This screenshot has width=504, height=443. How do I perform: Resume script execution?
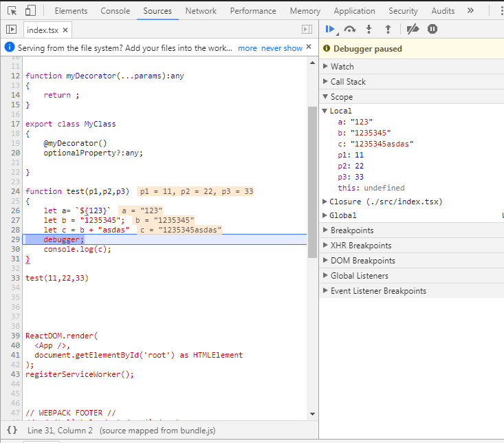(331, 30)
